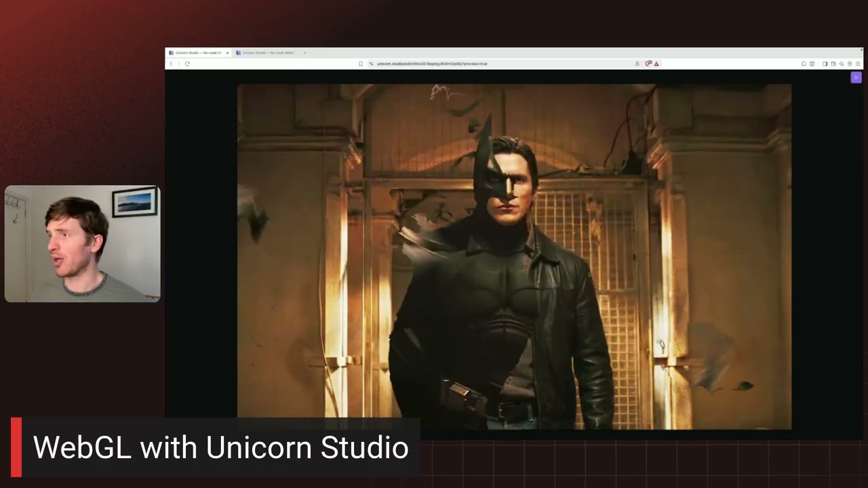Go forward in the browser
Image resolution: width=868 pixels, height=488 pixels.
[178, 64]
